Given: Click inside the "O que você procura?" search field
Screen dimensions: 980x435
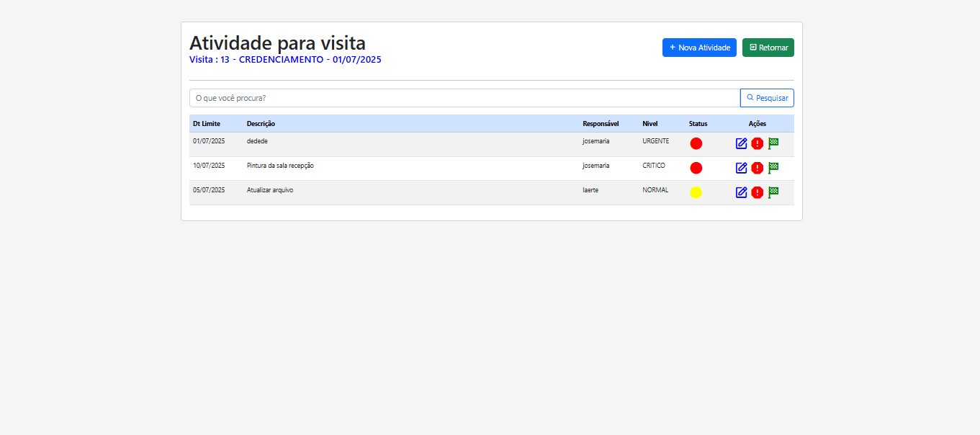Looking at the screenshot, I should [x=461, y=97].
